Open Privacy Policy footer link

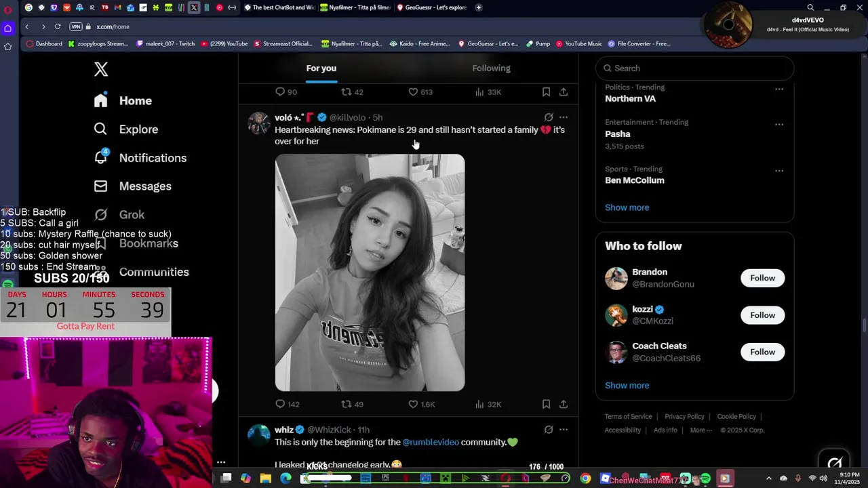(684, 416)
